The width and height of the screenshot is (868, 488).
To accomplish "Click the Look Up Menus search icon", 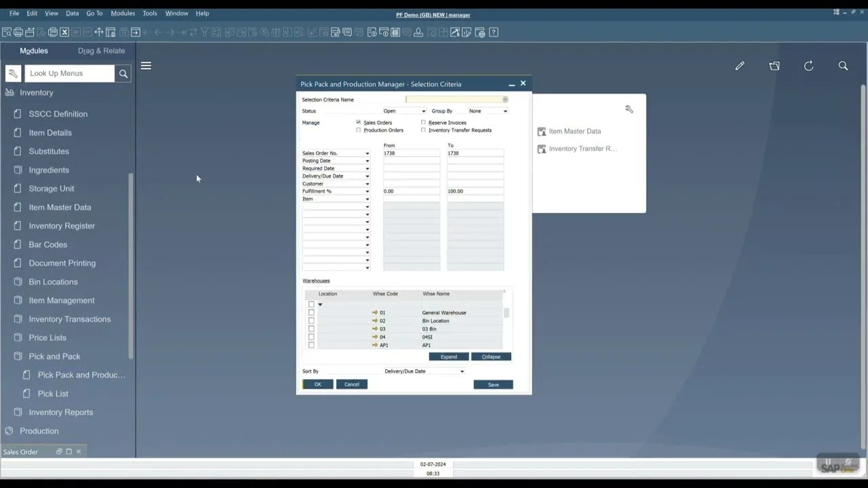I will [123, 73].
